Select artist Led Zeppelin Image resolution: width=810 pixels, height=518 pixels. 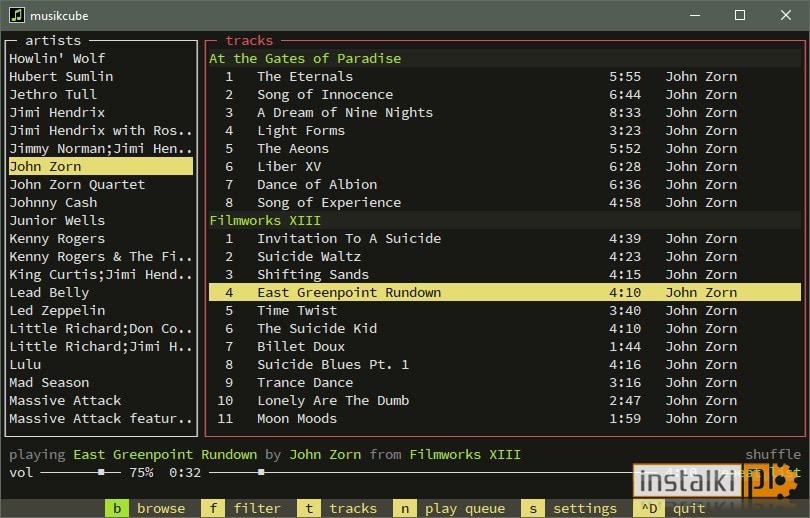click(101, 310)
